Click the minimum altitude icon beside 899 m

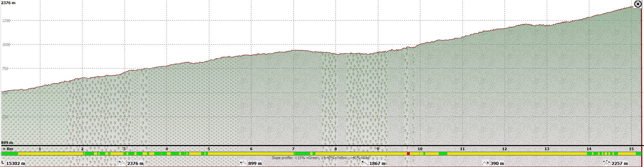pyautogui.click(x=243, y=163)
